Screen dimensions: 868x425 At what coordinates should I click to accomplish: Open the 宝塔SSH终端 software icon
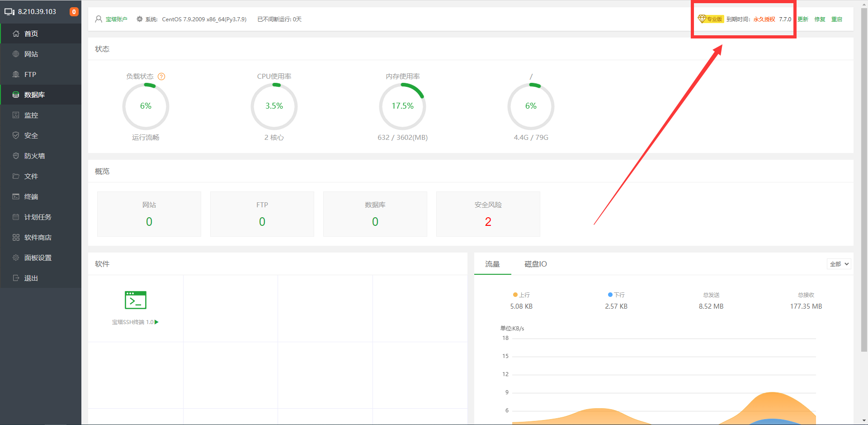tap(135, 300)
